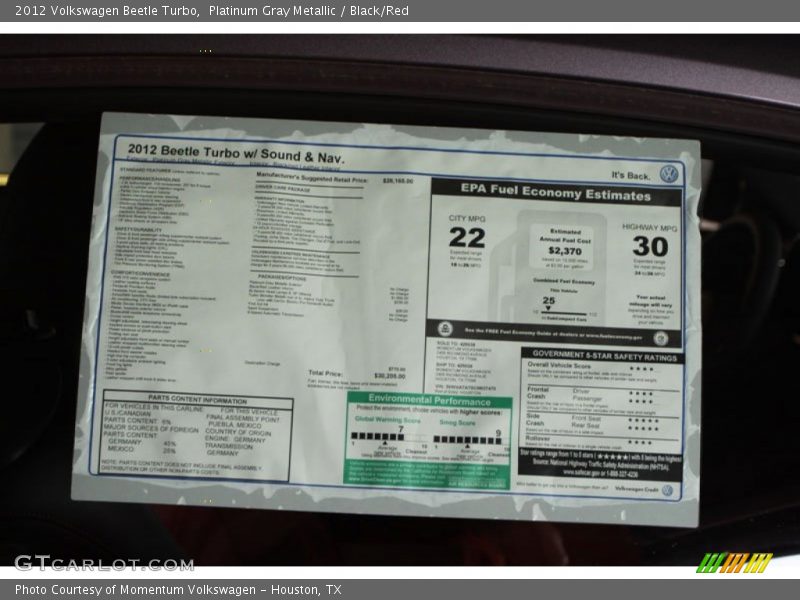Click the striped color logo in bottom-right corner
800x600 pixels.
pyautogui.click(x=734, y=562)
